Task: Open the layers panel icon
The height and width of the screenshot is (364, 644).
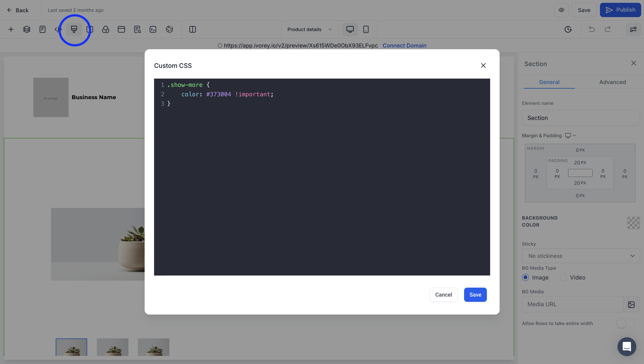Action: [27, 30]
